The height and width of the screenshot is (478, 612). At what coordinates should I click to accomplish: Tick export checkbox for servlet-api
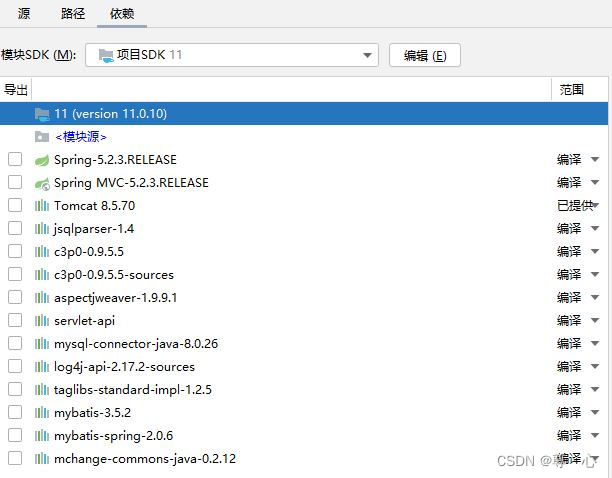point(15,320)
